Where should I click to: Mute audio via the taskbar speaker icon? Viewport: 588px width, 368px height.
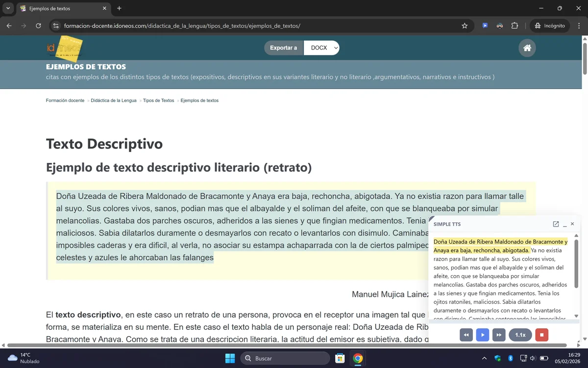point(533,358)
